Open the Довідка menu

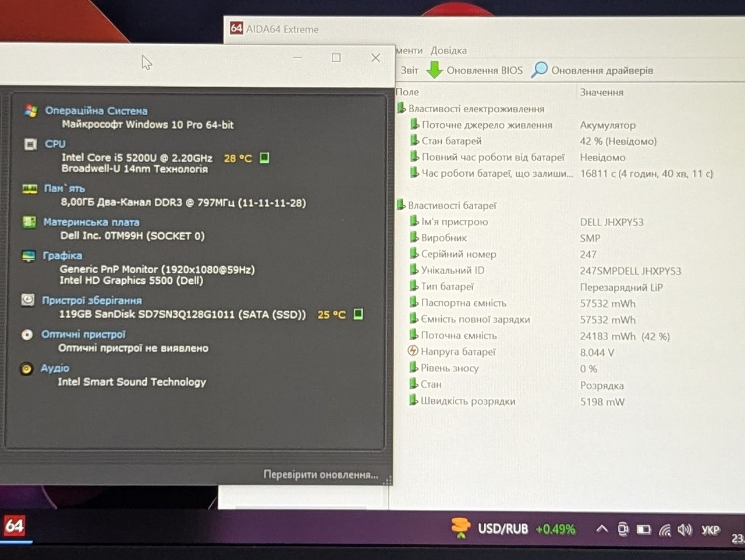(x=449, y=51)
